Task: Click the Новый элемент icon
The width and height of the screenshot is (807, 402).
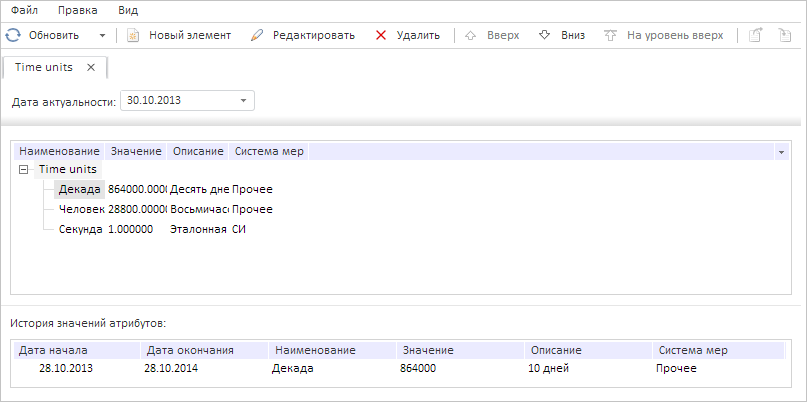Action: pyautogui.click(x=133, y=35)
